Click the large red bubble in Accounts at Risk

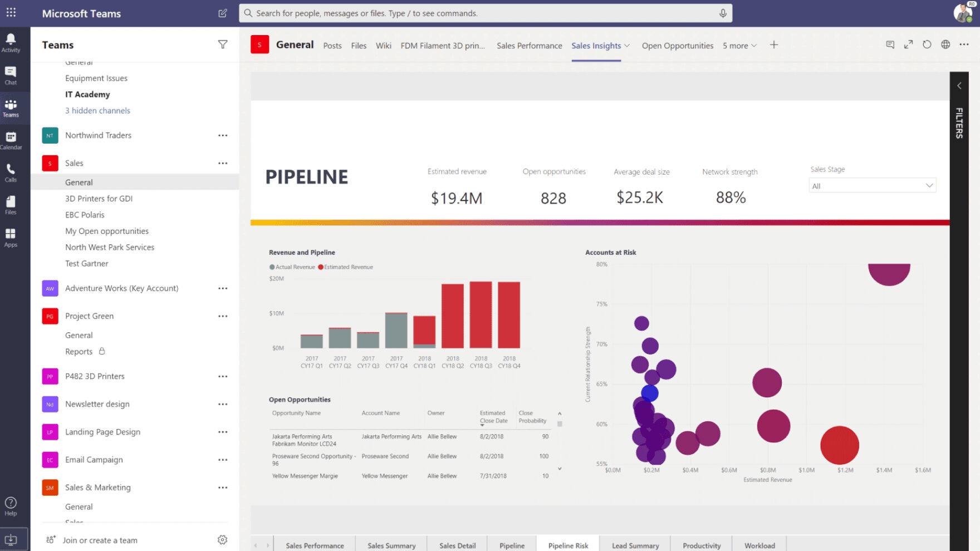tap(839, 445)
